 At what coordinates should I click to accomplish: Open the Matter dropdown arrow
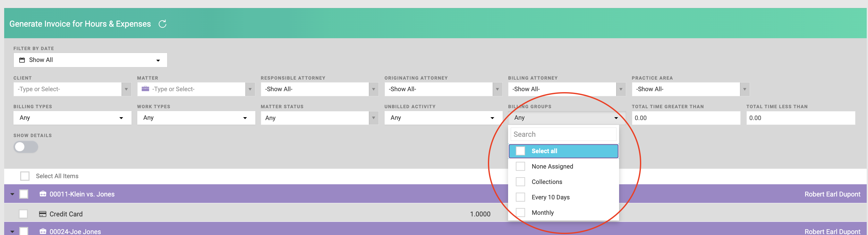[x=250, y=89]
